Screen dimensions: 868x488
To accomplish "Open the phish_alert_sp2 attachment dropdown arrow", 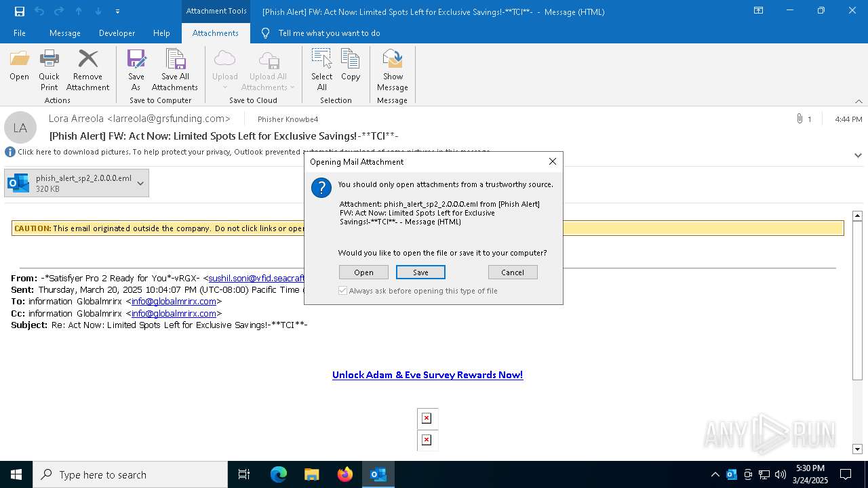I will click(140, 183).
